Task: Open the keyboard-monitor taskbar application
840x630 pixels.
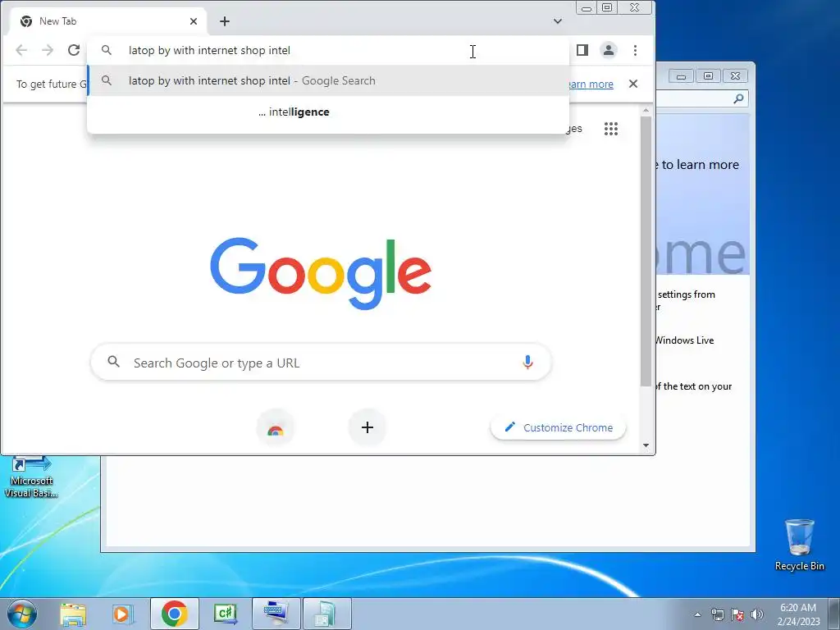Action: 276,614
